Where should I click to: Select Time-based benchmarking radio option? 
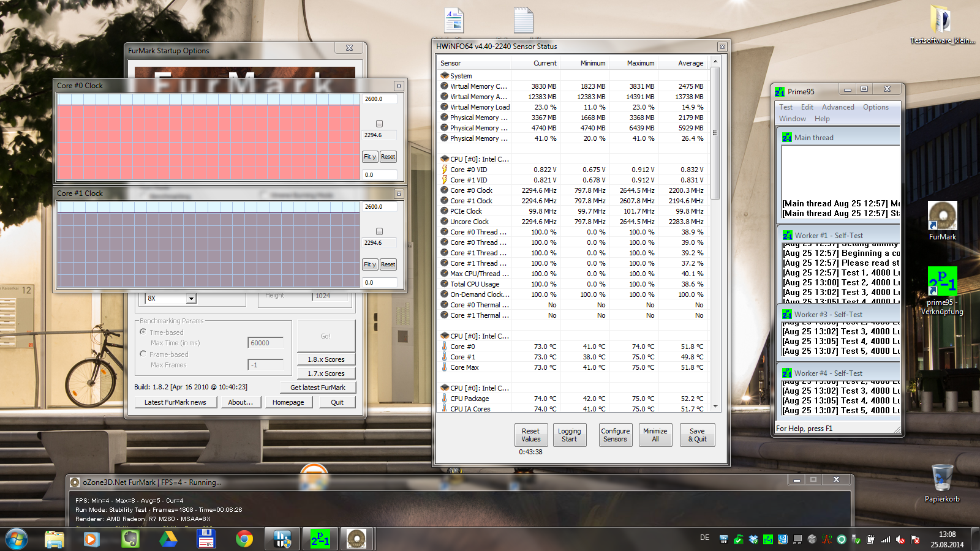pos(143,331)
